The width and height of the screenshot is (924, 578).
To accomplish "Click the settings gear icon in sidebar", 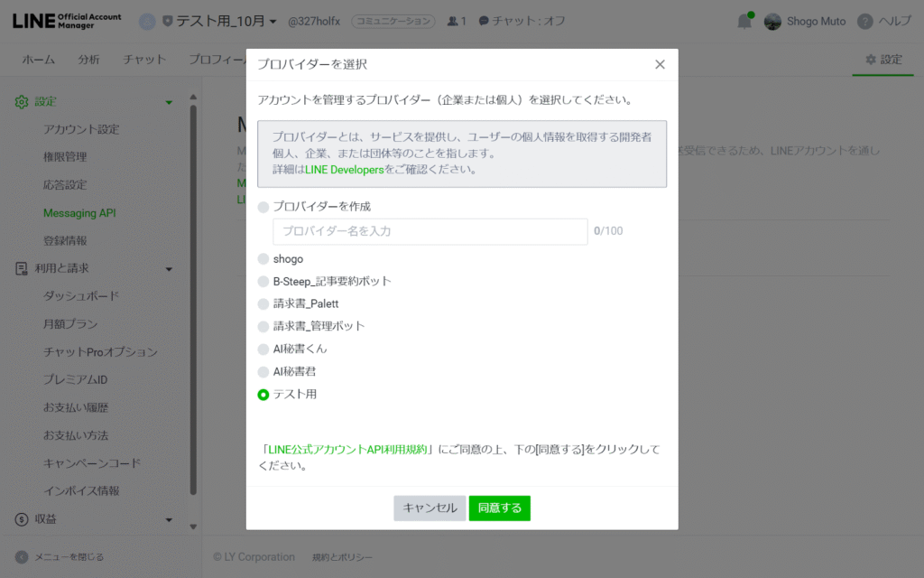I will pyautogui.click(x=22, y=102).
